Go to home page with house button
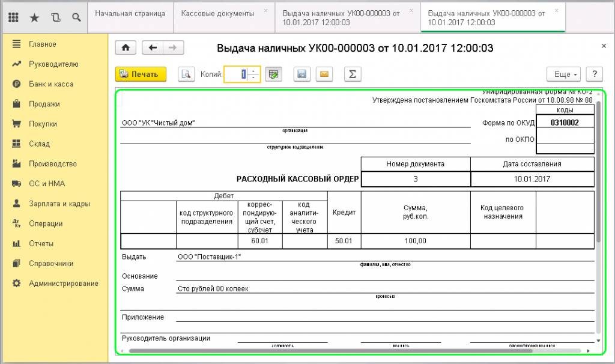 [x=126, y=48]
